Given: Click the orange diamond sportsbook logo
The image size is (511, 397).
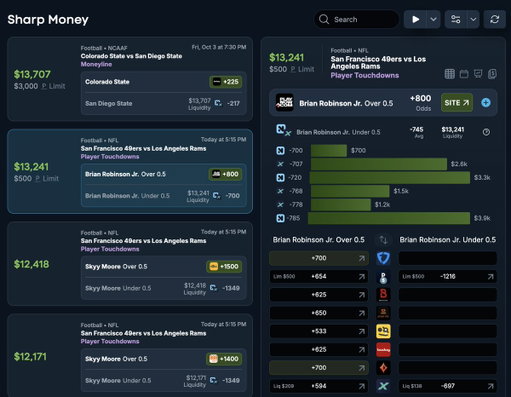Looking at the screenshot, I should click(x=383, y=368).
